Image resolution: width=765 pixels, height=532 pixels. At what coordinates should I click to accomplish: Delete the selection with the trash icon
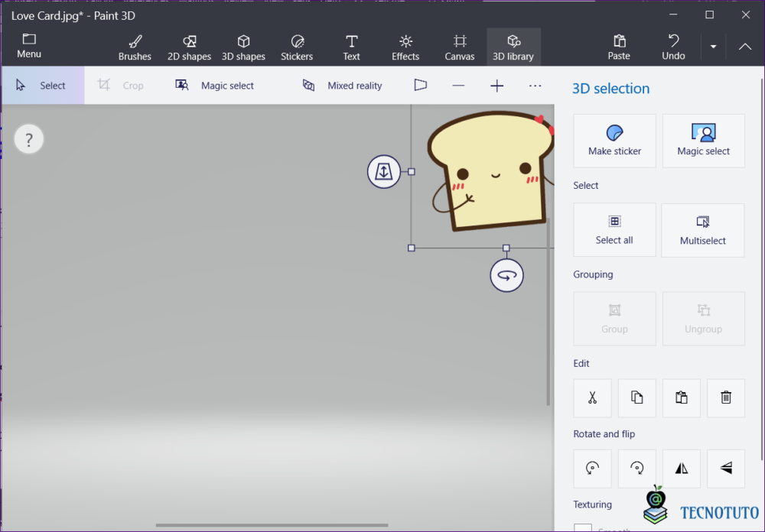pyautogui.click(x=726, y=398)
